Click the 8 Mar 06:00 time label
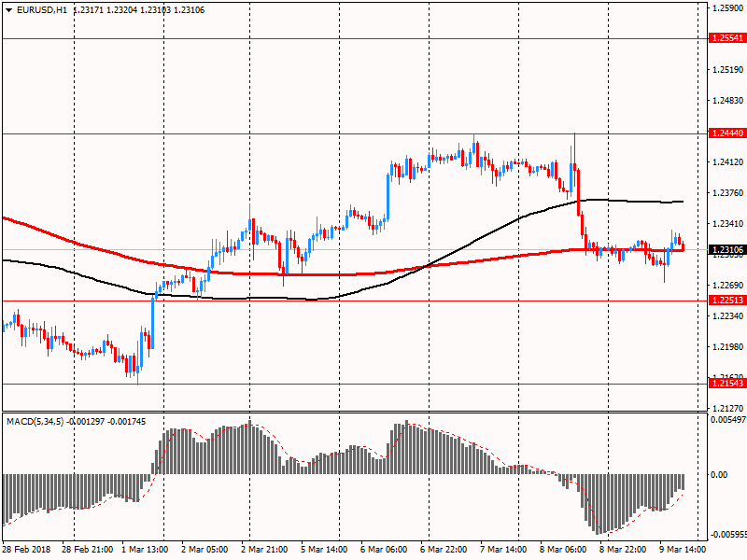The image size is (747, 560). (563, 550)
